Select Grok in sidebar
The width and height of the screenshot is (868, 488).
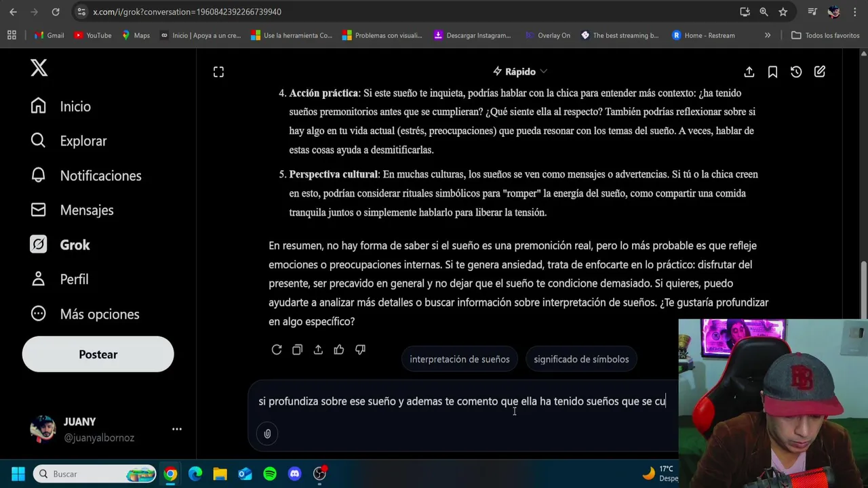pyautogui.click(x=60, y=245)
